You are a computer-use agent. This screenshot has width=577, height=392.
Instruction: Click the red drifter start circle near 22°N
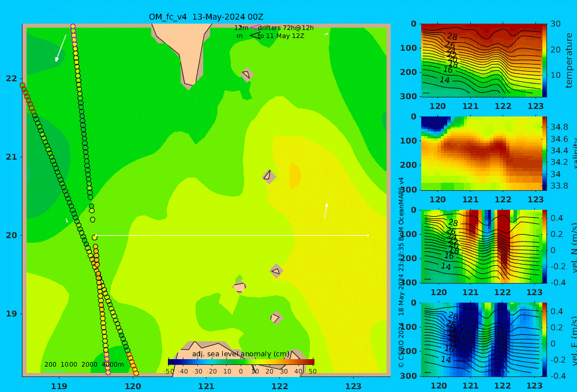[x=23, y=85]
